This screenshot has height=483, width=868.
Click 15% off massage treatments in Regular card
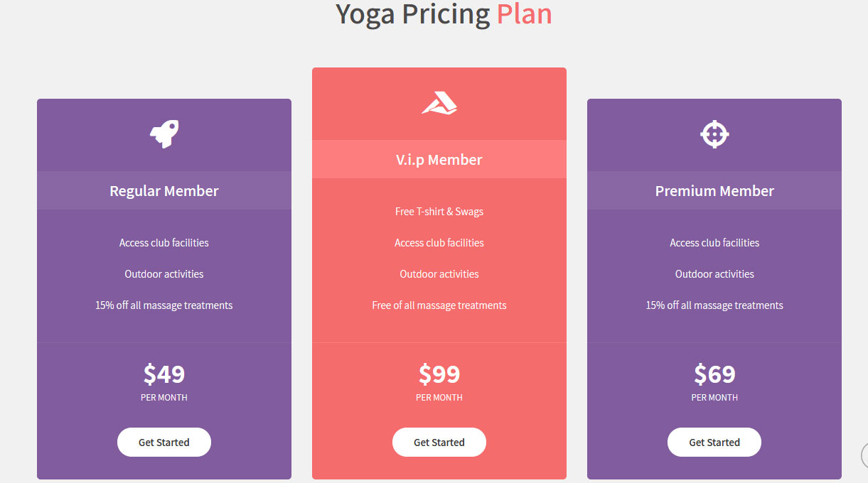pos(164,305)
